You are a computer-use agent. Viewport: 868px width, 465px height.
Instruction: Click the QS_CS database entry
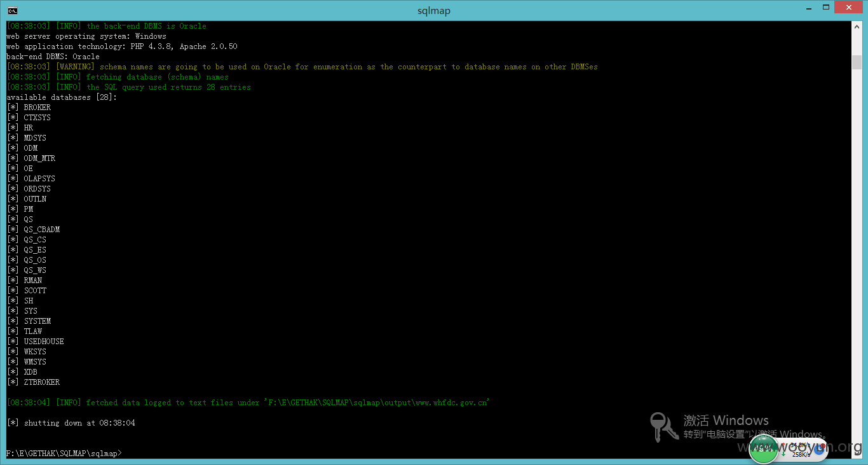27,240
